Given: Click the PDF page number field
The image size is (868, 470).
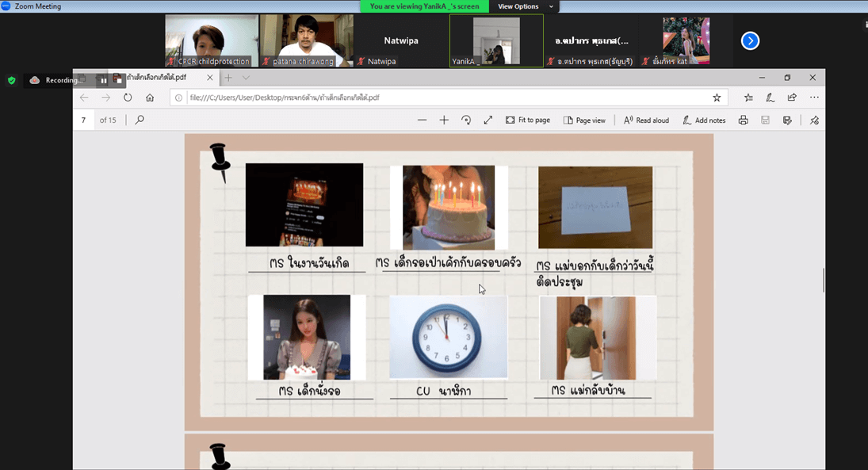Looking at the screenshot, I should 83,120.
